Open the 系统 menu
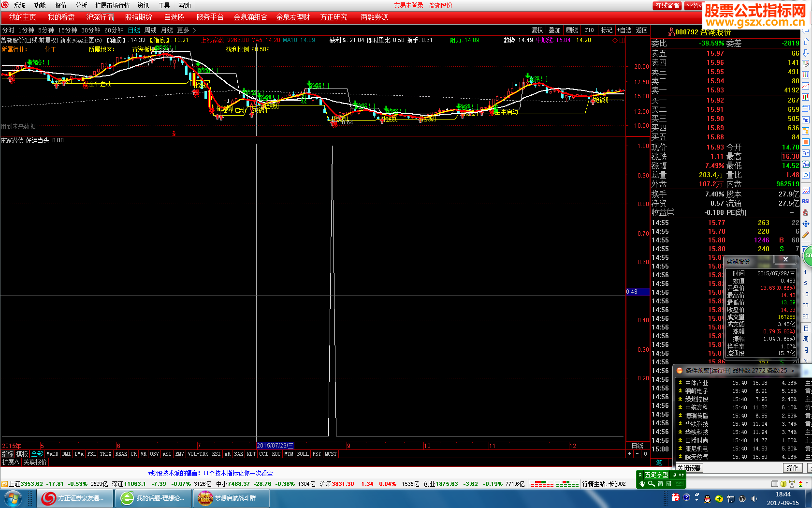812x508 pixels. click(x=19, y=5)
